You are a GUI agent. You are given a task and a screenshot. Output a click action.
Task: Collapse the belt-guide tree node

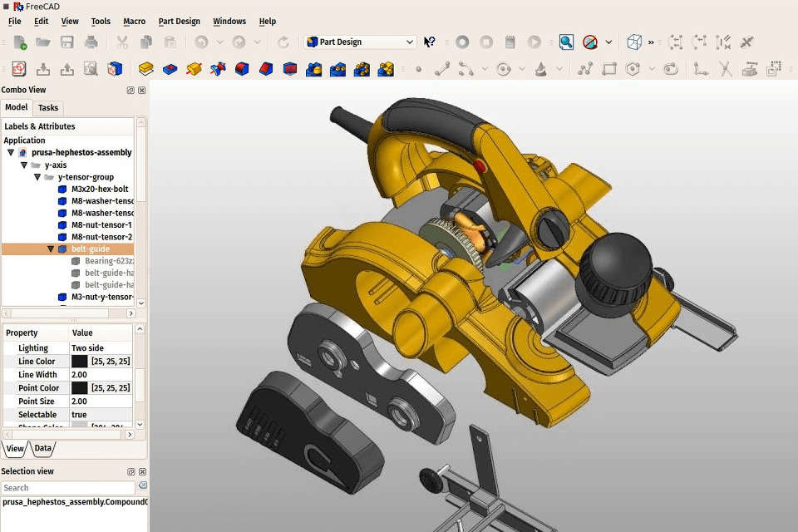[50, 249]
